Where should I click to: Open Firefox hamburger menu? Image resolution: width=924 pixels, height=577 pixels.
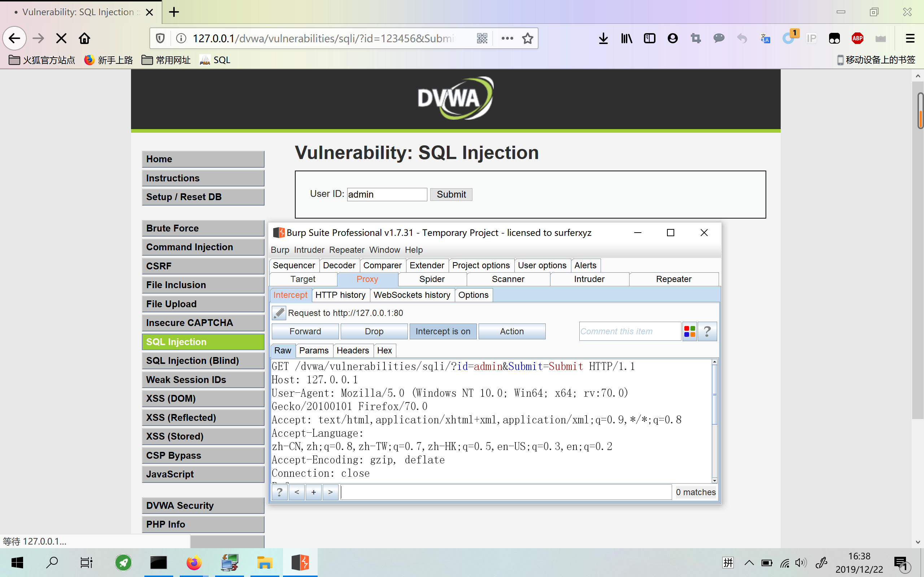pos(910,38)
